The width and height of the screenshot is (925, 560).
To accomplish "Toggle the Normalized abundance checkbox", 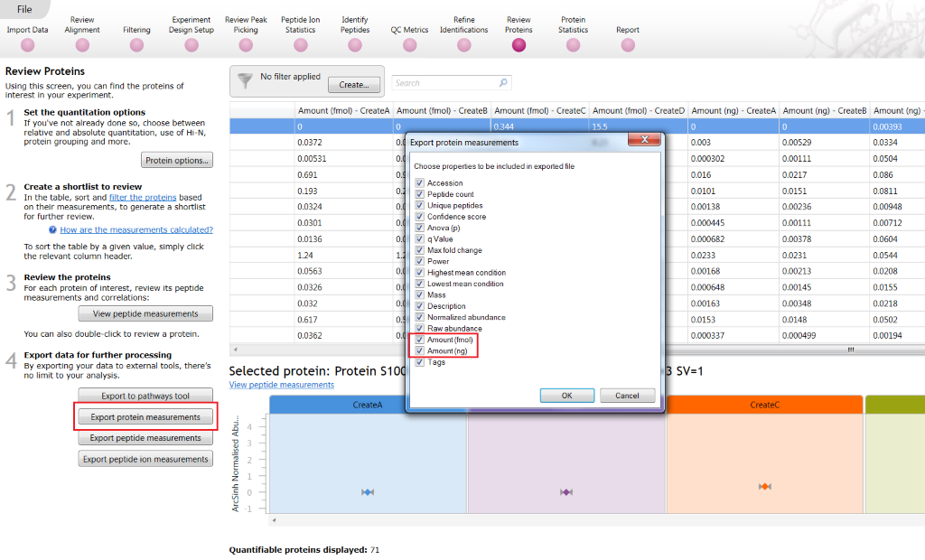I will (x=419, y=317).
